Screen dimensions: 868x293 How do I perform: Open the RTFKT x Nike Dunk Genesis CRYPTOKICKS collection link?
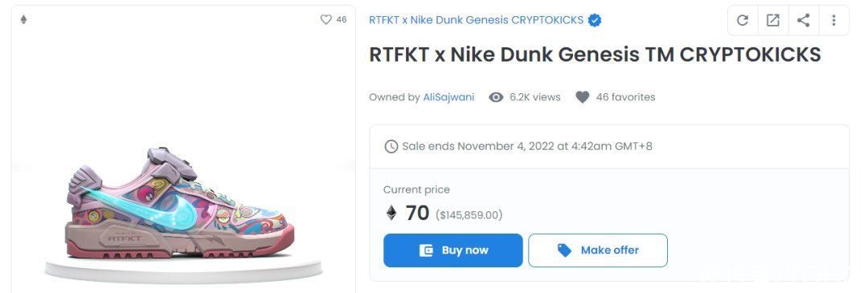point(476,20)
